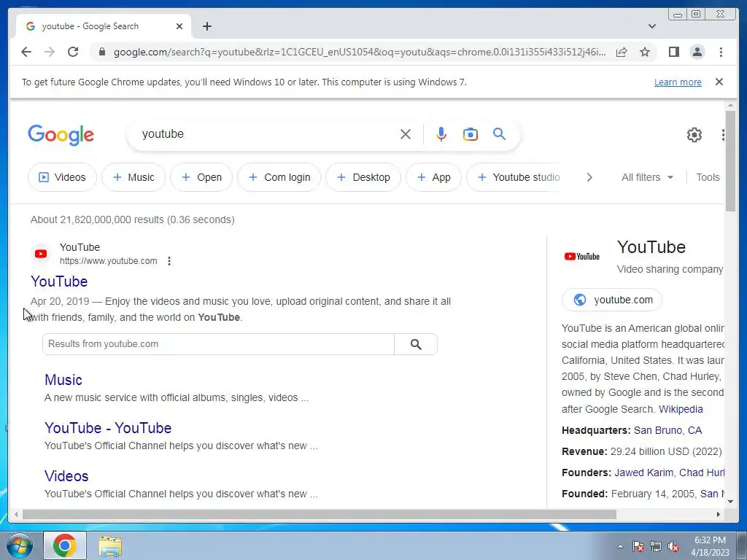This screenshot has height=560, width=747.
Task: Click the site search magnifier button
Action: pos(416,344)
